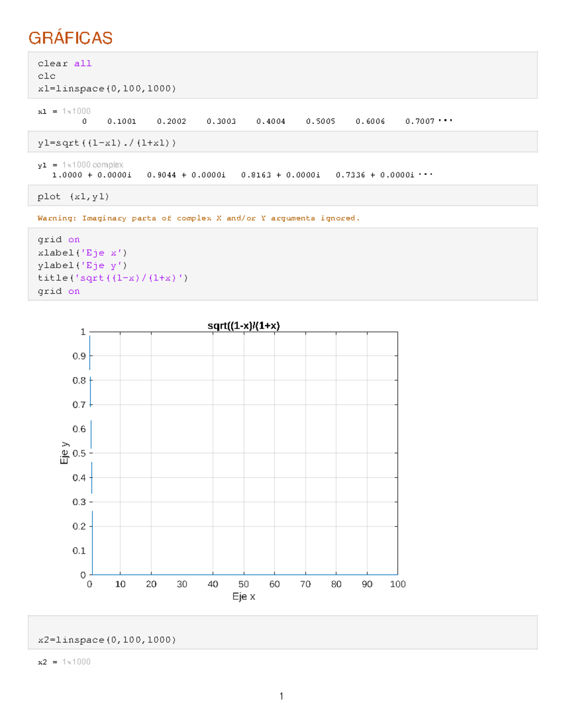The height and width of the screenshot is (728, 563).
Task: Click the Eje x axis label
Action: 243,596
